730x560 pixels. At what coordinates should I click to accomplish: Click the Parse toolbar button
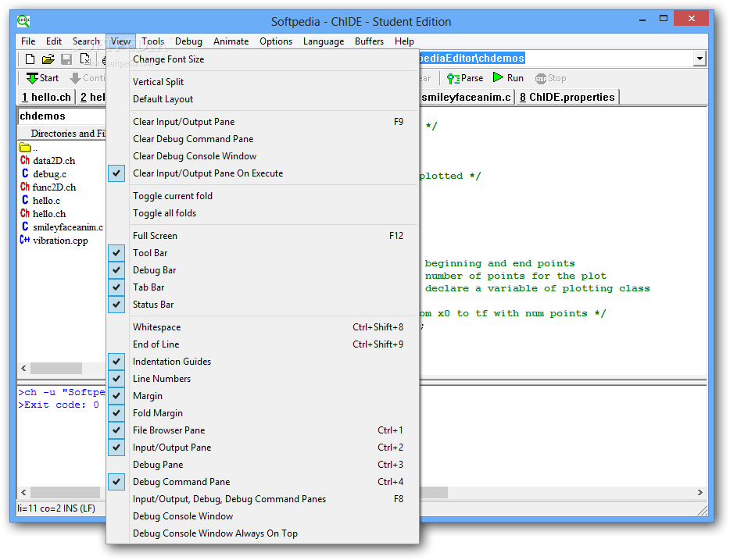tap(465, 78)
